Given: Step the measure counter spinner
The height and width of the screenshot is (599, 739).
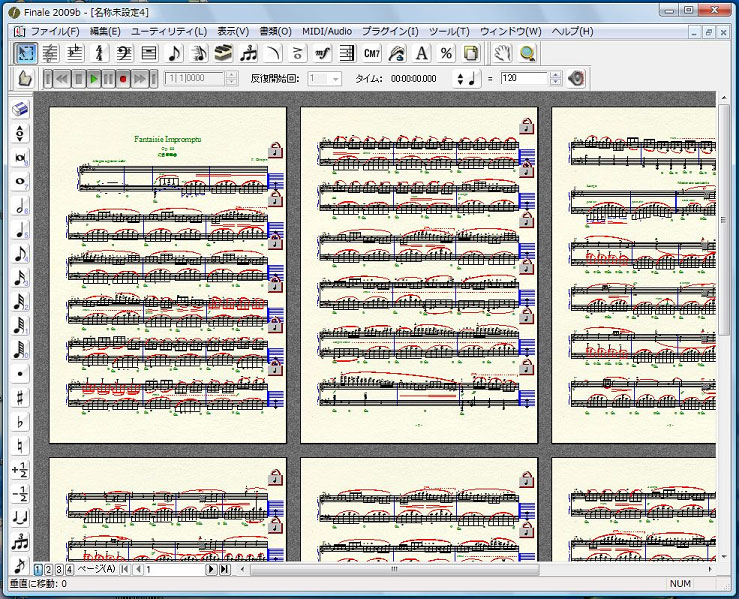Looking at the screenshot, I should tap(231, 78).
